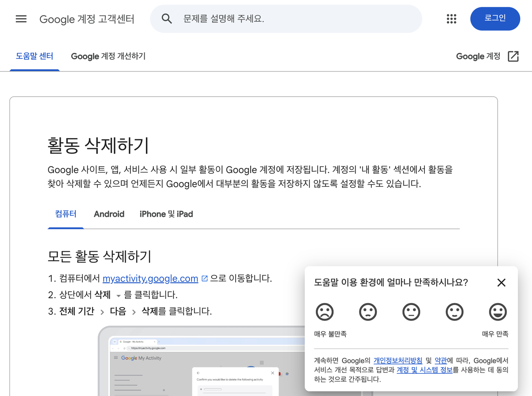Select the Android tab
This screenshot has width=532, height=396.
(x=109, y=214)
